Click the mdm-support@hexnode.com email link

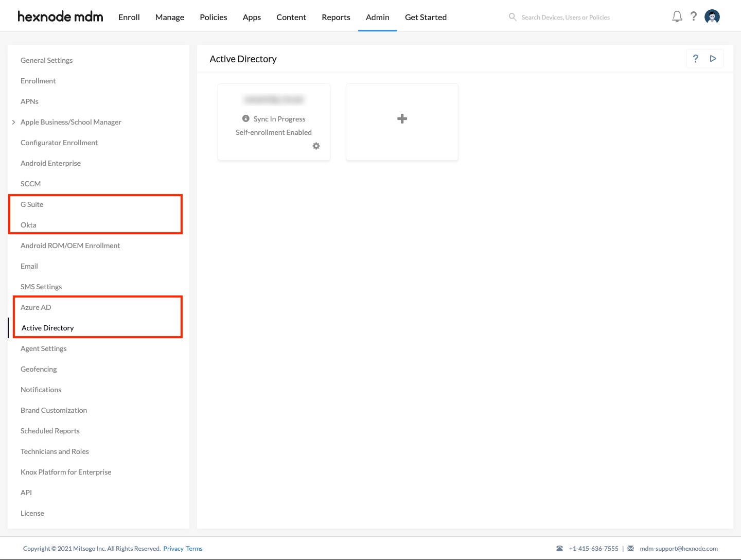pyautogui.click(x=678, y=548)
